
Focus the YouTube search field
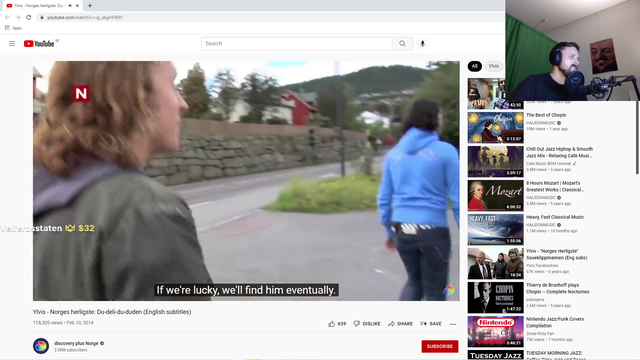[297, 44]
